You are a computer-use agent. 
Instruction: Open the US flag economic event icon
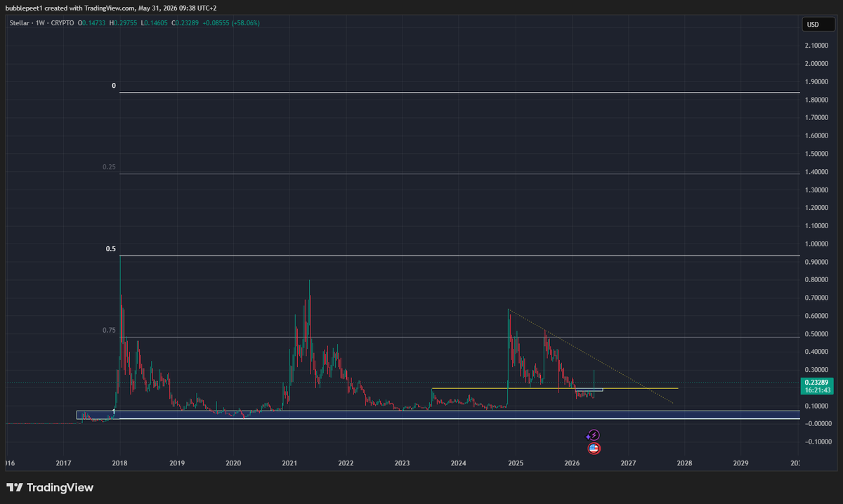tap(594, 448)
